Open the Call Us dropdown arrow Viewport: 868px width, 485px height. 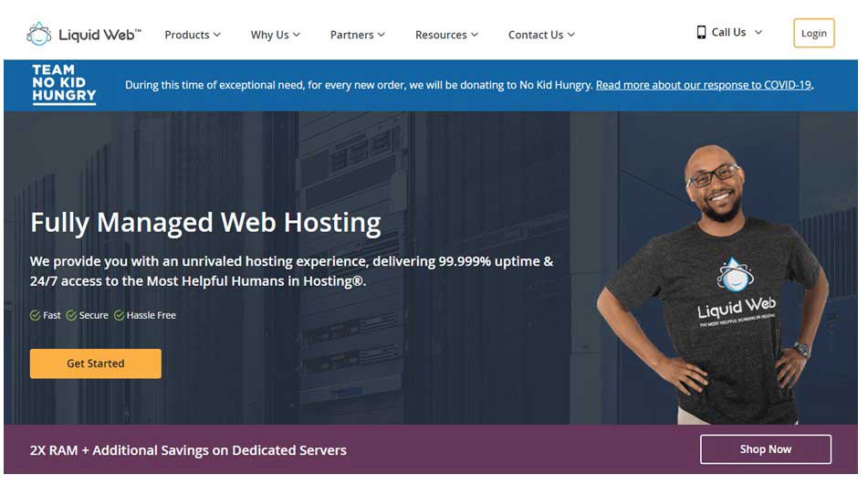758,32
